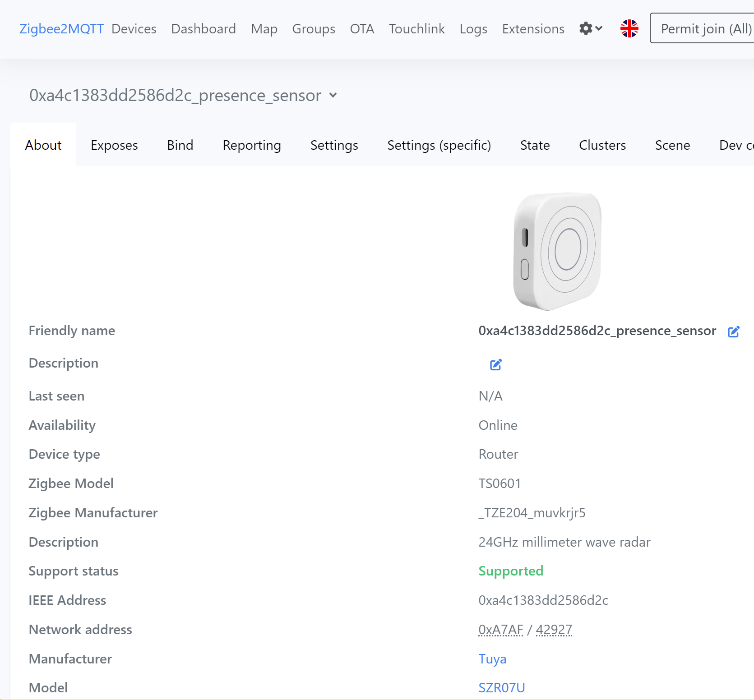Select the TS0601 Zigbee model text
The width and height of the screenshot is (754, 700).
[500, 484]
